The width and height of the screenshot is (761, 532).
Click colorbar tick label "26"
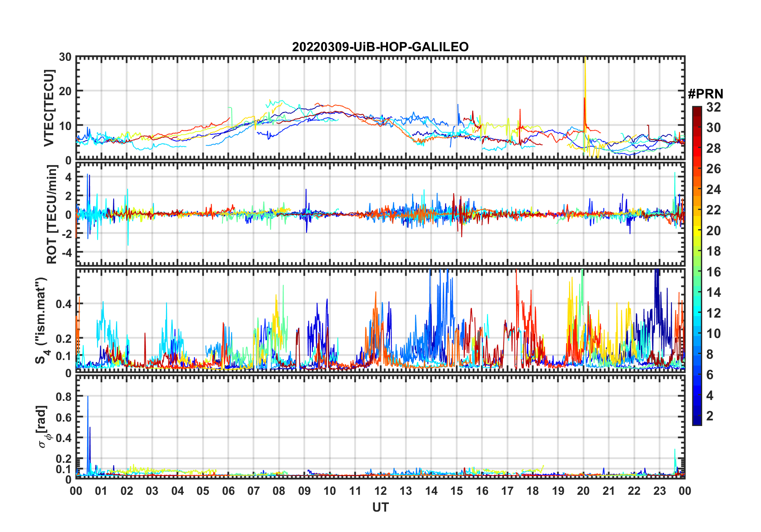coord(713,169)
